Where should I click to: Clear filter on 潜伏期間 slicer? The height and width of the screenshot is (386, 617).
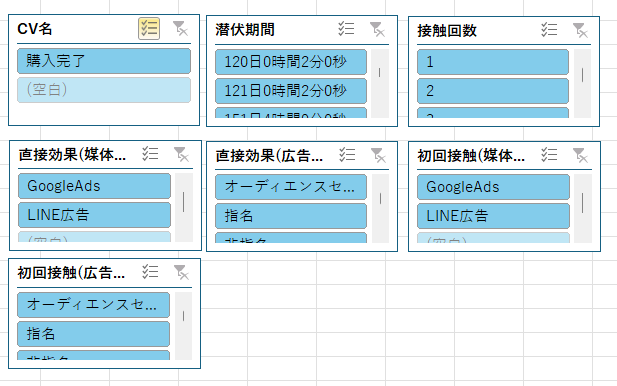(377, 30)
